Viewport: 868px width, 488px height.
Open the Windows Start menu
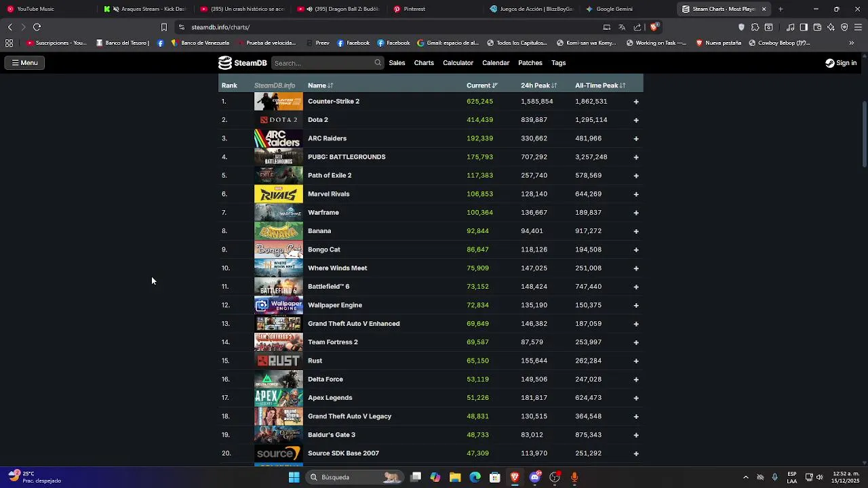pyautogui.click(x=294, y=477)
